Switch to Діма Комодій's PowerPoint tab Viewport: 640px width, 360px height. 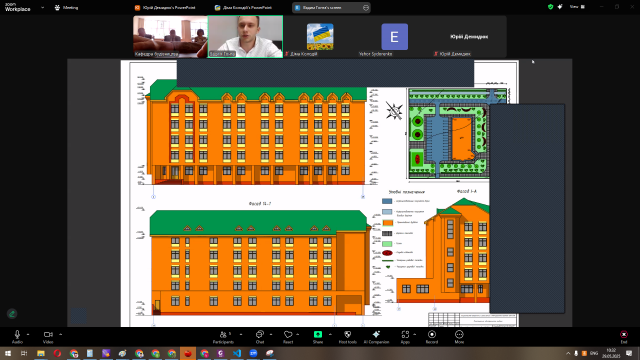pos(243,7)
